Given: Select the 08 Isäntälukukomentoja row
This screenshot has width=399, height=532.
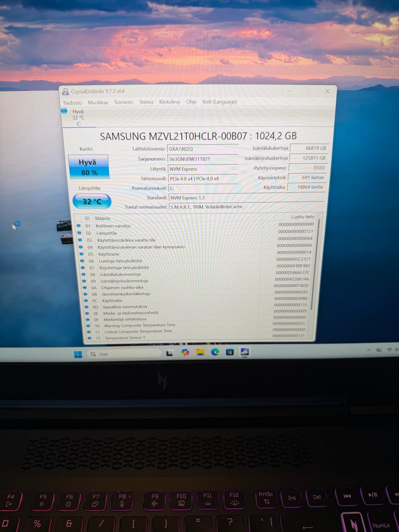Looking at the screenshot, I should tap(196, 273).
